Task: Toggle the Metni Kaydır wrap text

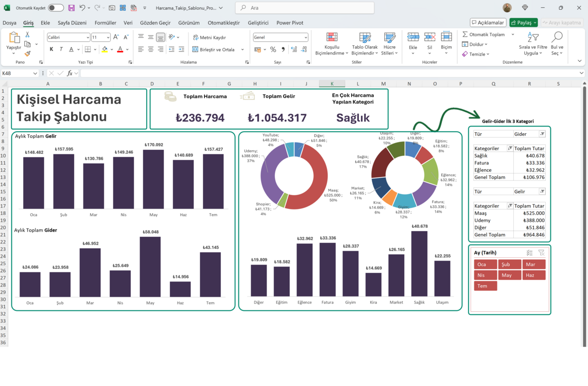Action: [209, 38]
